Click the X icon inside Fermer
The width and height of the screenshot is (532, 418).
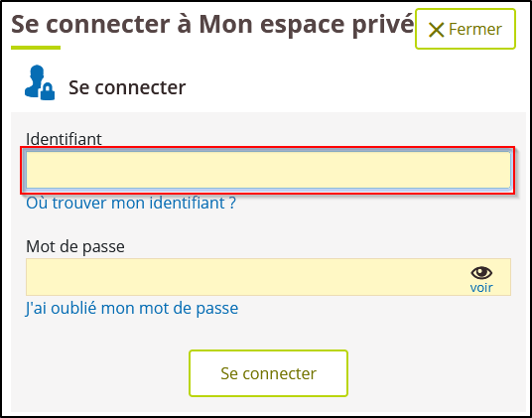point(437,30)
